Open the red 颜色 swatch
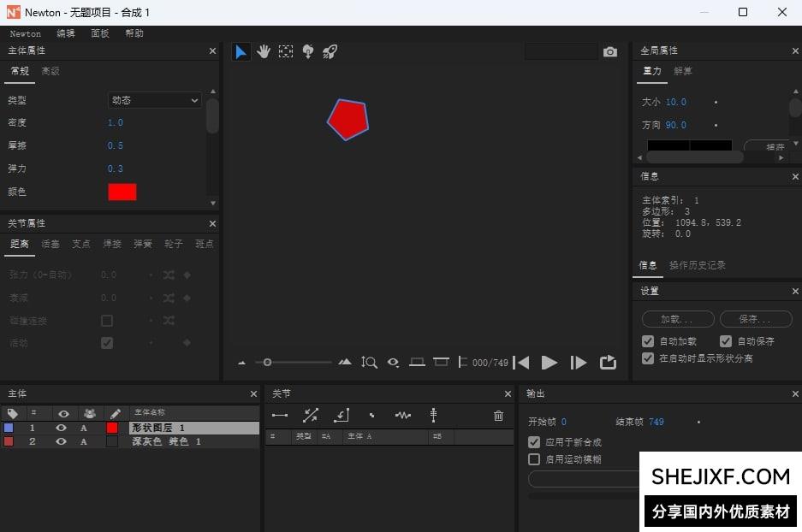Image resolution: width=802 pixels, height=532 pixels. pyautogui.click(x=122, y=192)
